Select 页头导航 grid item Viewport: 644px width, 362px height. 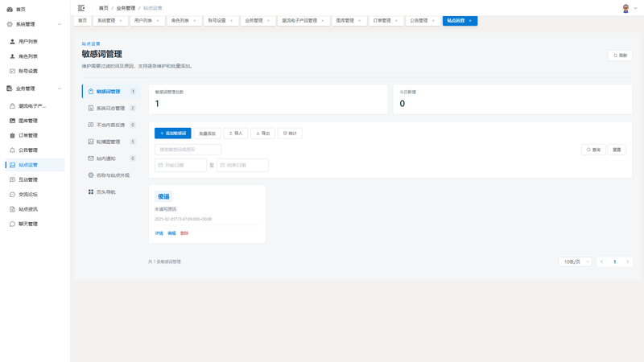(x=111, y=192)
